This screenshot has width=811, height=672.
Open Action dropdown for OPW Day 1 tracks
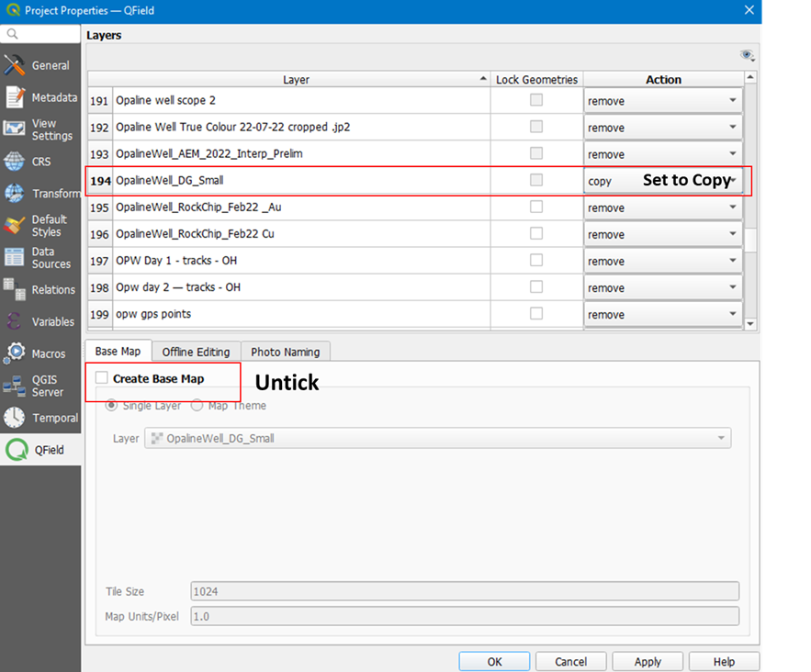pyautogui.click(x=663, y=261)
